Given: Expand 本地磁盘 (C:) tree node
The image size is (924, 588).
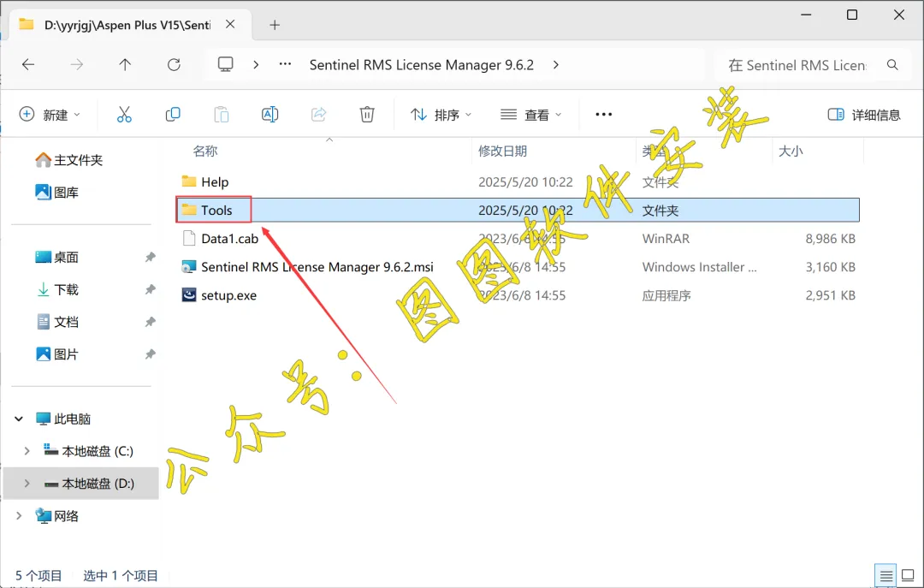Looking at the screenshot, I should pos(27,451).
